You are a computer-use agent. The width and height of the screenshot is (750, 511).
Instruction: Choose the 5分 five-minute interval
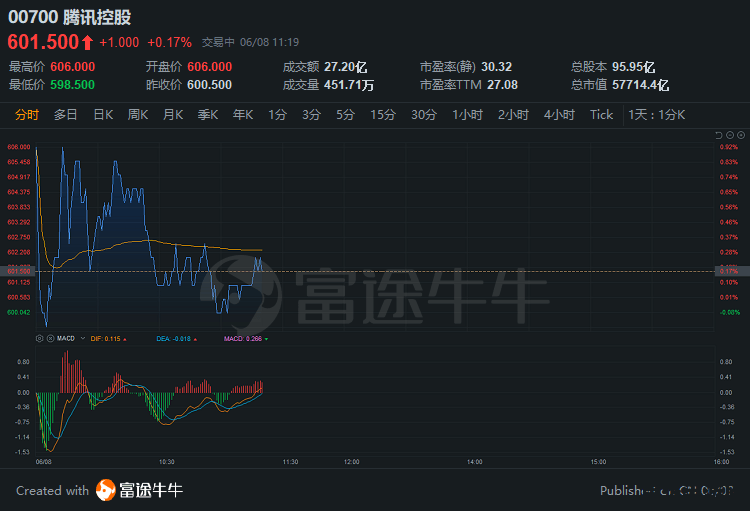pyautogui.click(x=345, y=115)
